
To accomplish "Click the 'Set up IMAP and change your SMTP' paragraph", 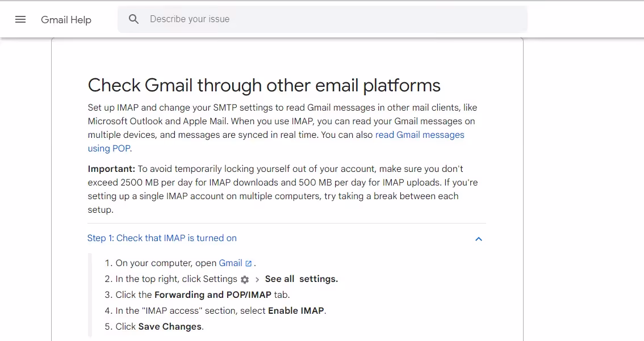I will pos(283,128).
